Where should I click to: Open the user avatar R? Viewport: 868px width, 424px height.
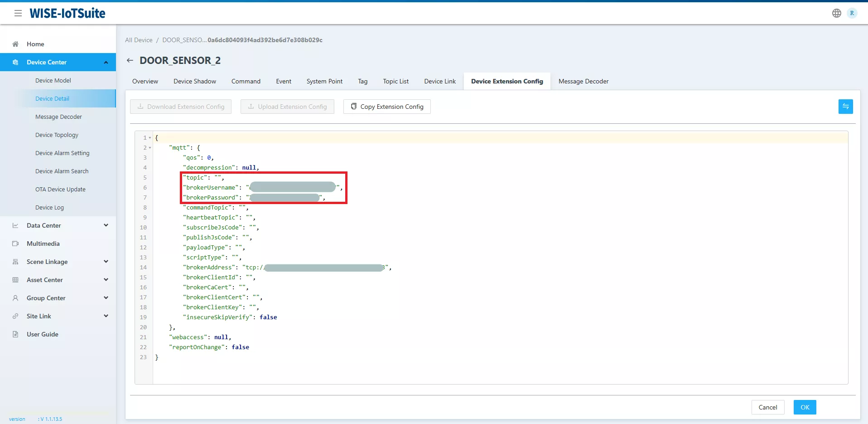(852, 13)
